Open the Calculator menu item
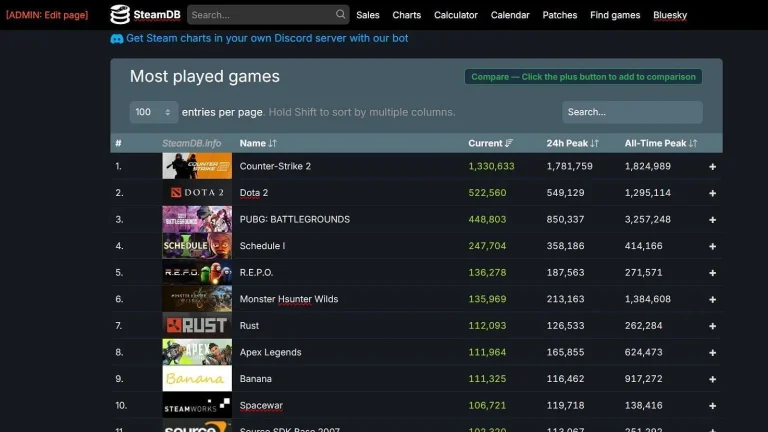The image size is (768, 432). coord(456,15)
